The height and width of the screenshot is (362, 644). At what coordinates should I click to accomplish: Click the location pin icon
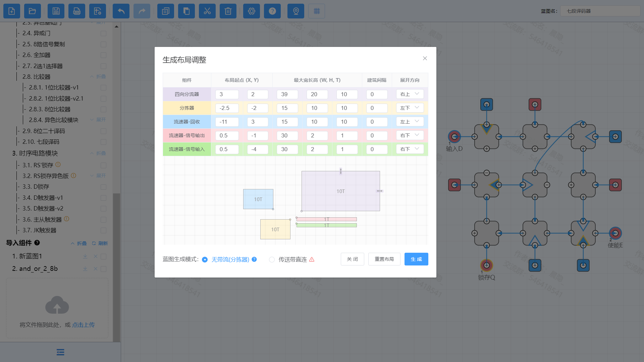(296, 11)
